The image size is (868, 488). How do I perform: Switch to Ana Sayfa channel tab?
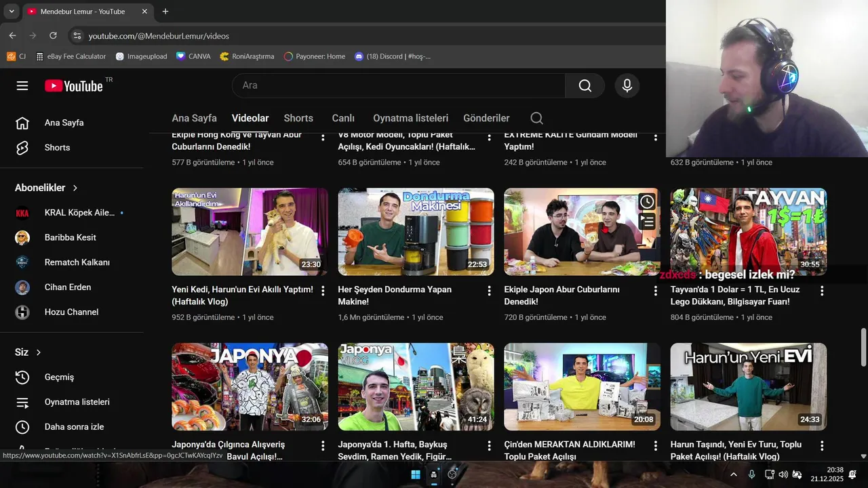click(x=194, y=118)
